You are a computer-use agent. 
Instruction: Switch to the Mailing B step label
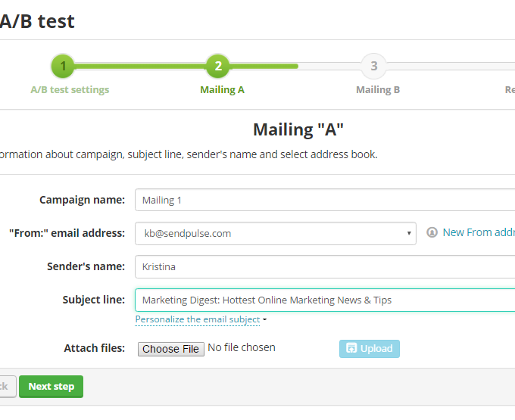pos(378,90)
